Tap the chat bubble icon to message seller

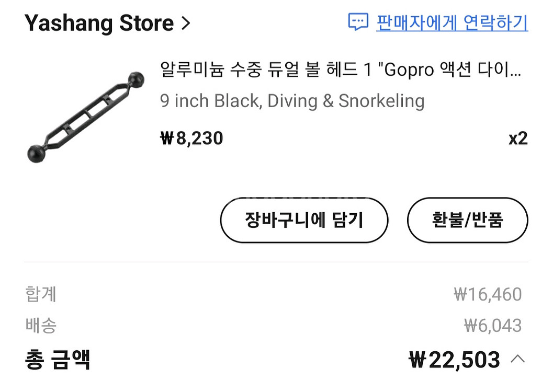[x=358, y=22]
